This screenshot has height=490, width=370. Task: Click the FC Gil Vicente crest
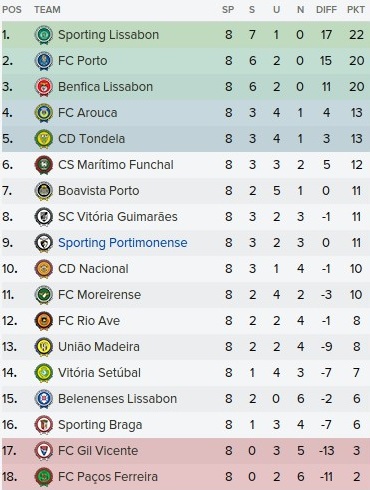[44, 451]
